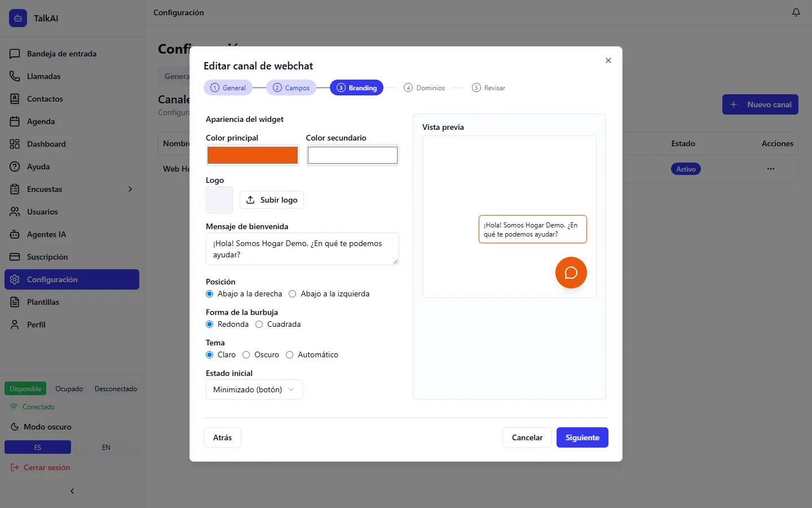Image resolution: width=812 pixels, height=508 pixels.
Task: Click the Cancelar button
Action: [x=527, y=437]
